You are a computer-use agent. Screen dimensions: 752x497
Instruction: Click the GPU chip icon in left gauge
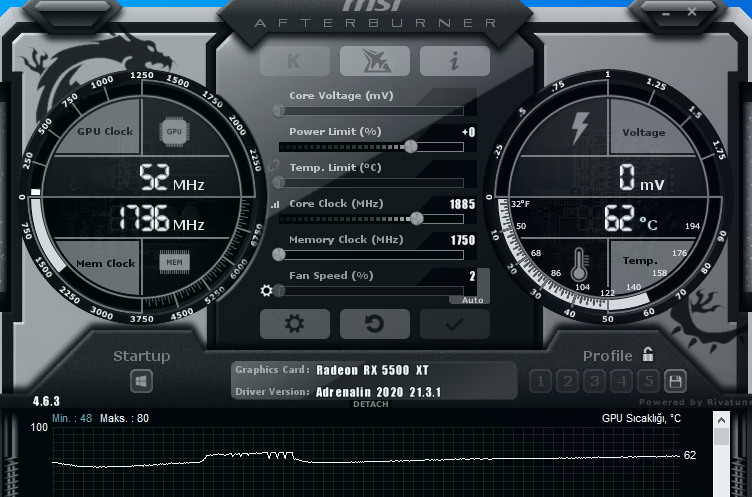[174, 131]
